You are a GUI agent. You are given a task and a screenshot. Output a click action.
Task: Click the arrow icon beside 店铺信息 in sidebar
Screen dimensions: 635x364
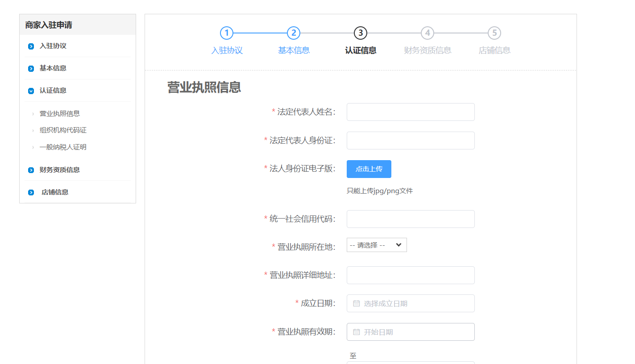click(31, 193)
